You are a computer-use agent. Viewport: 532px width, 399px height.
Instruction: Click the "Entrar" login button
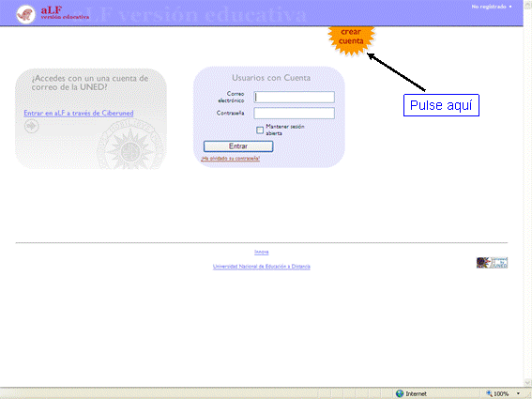click(x=238, y=146)
